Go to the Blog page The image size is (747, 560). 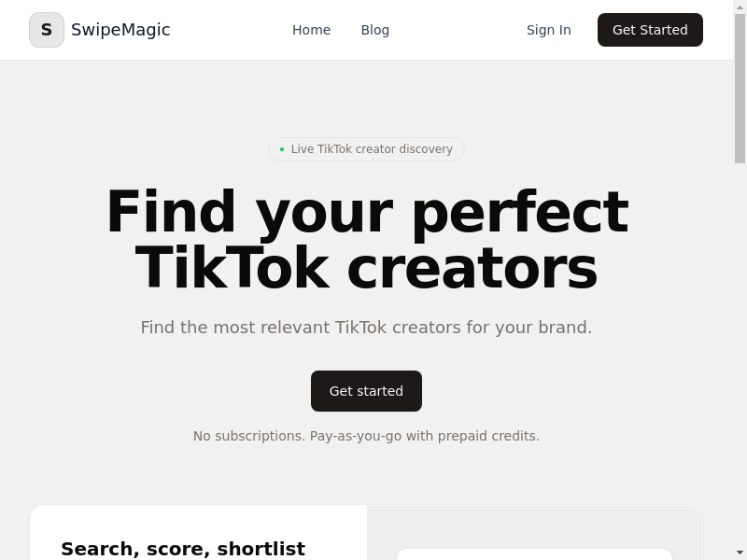coord(374,30)
